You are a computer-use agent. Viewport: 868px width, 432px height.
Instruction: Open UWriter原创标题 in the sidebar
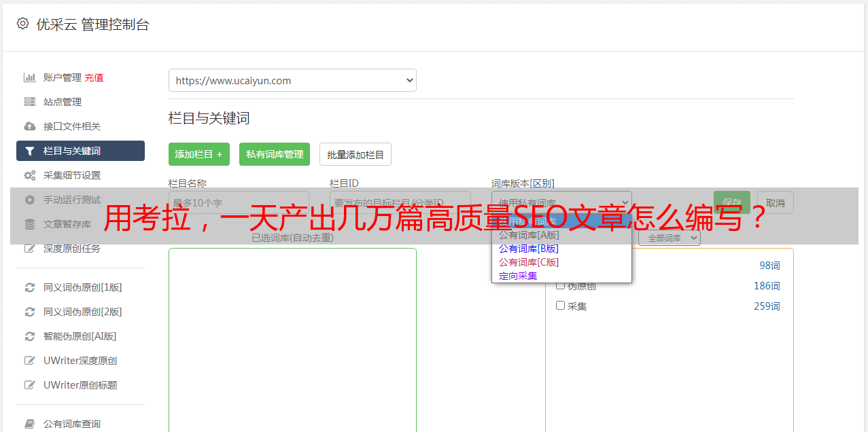click(80, 385)
